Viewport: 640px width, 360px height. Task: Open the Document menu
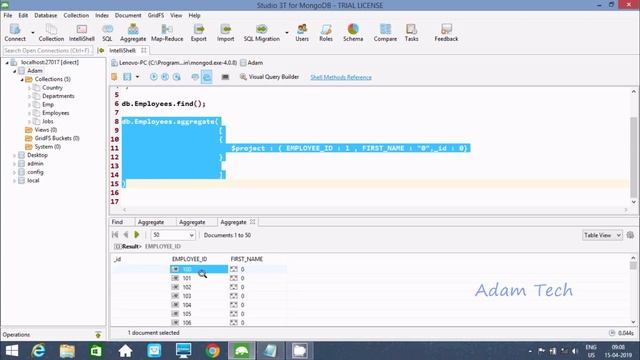coord(128,15)
